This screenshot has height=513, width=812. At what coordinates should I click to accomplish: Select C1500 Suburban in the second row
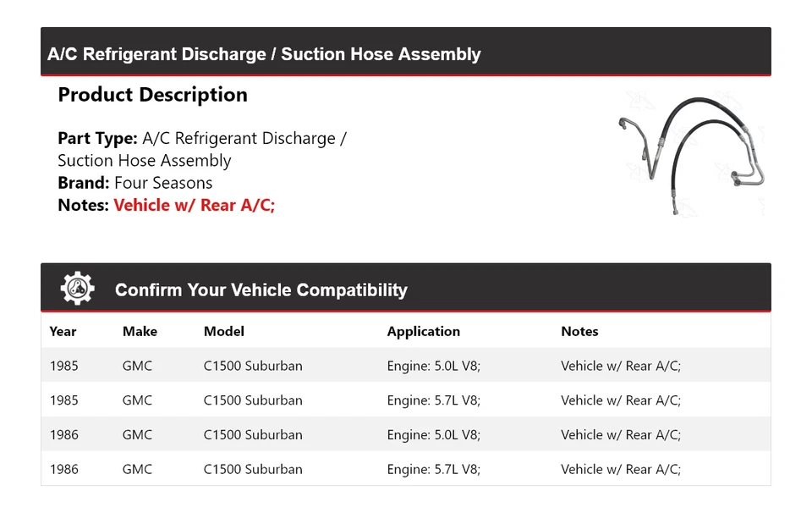253,400
